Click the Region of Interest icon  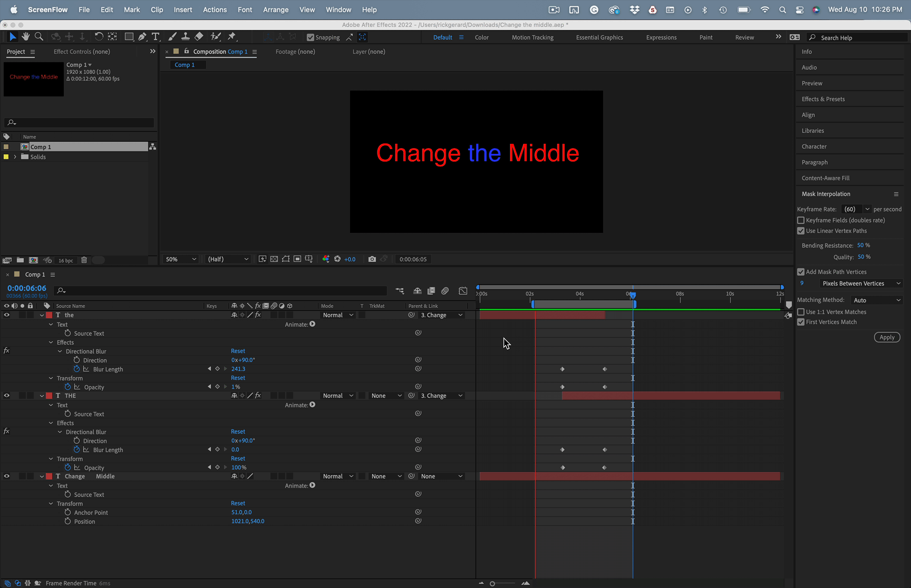click(297, 259)
